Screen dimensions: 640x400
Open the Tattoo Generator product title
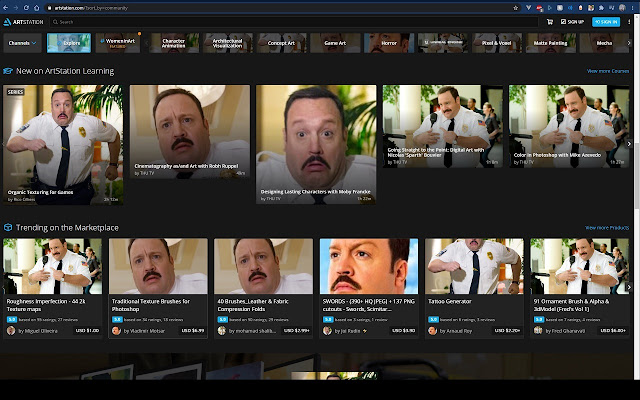pos(449,301)
